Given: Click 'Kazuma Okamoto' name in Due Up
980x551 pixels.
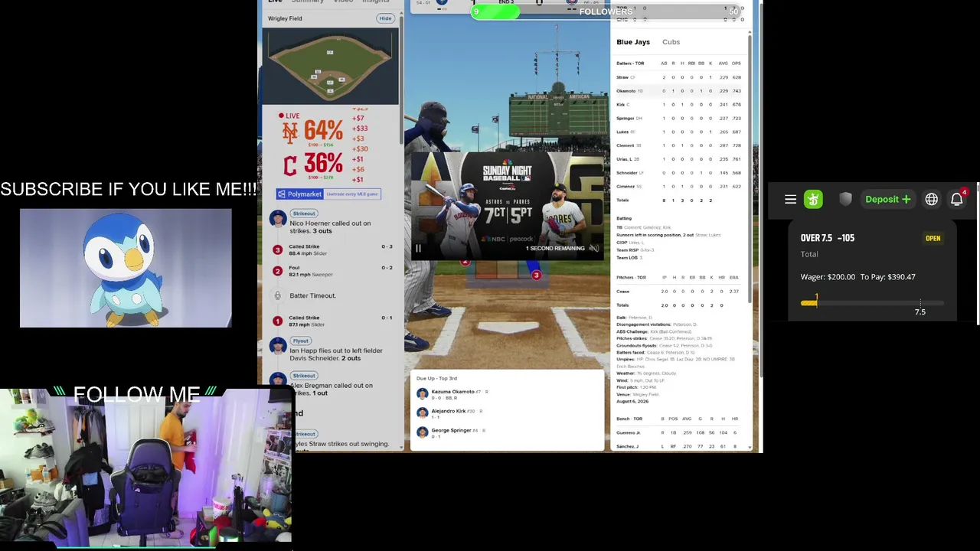Looking at the screenshot, I should click(452, 392).
